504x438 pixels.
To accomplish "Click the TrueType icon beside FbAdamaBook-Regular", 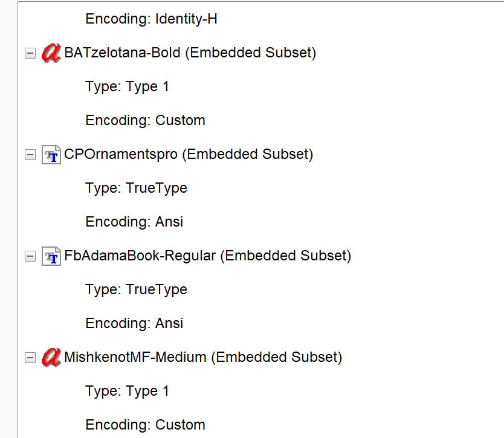I will tap(51, 256).
